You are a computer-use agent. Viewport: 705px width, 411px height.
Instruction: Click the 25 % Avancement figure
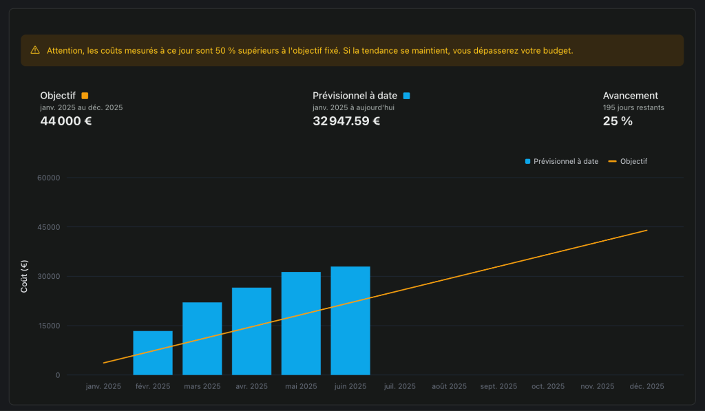617,121
